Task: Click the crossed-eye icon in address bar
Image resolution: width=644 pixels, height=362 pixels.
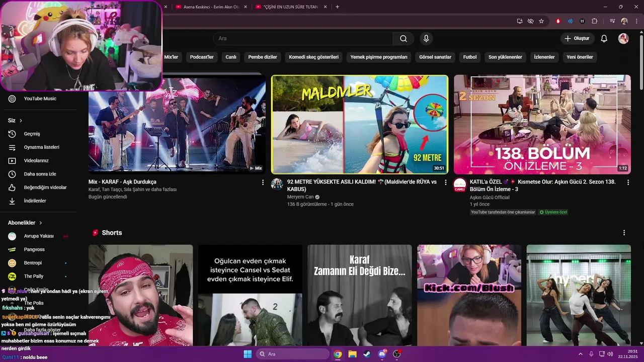Action: click(x=530, y=21)
